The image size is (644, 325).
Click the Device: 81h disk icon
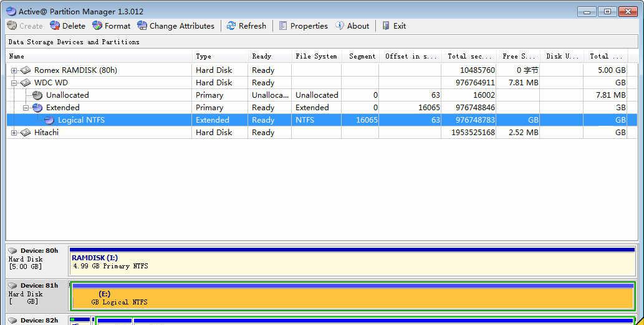point(12,286)
